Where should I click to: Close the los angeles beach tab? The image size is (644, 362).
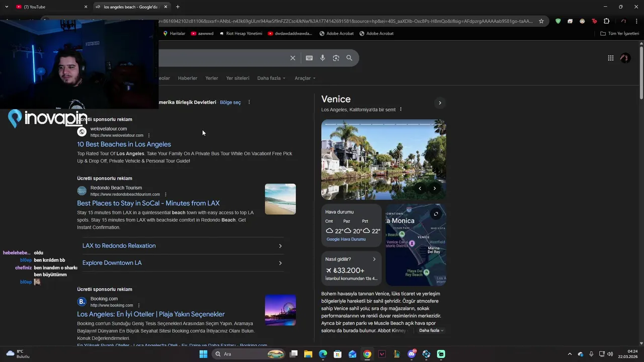[166, 7]
